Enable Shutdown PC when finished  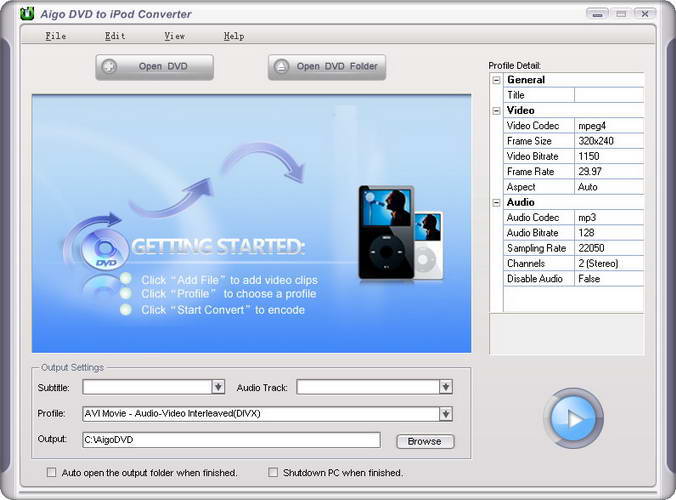point(273,472)
